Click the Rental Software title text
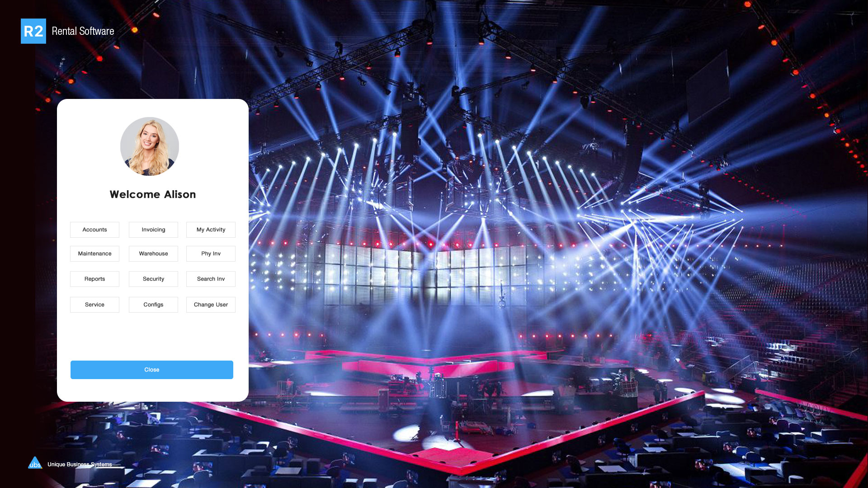Viewport: 868px width, 488px height. (x=83, y=31)
